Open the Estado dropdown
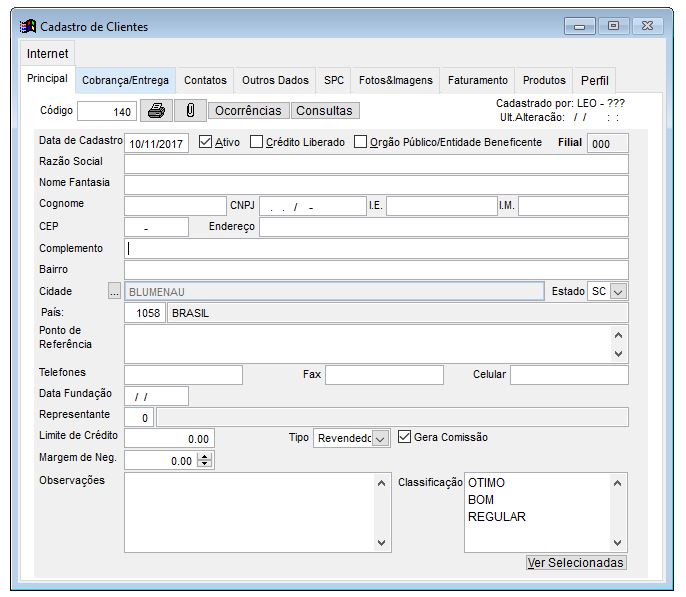 pyautogui.click(x=618, y=291)
